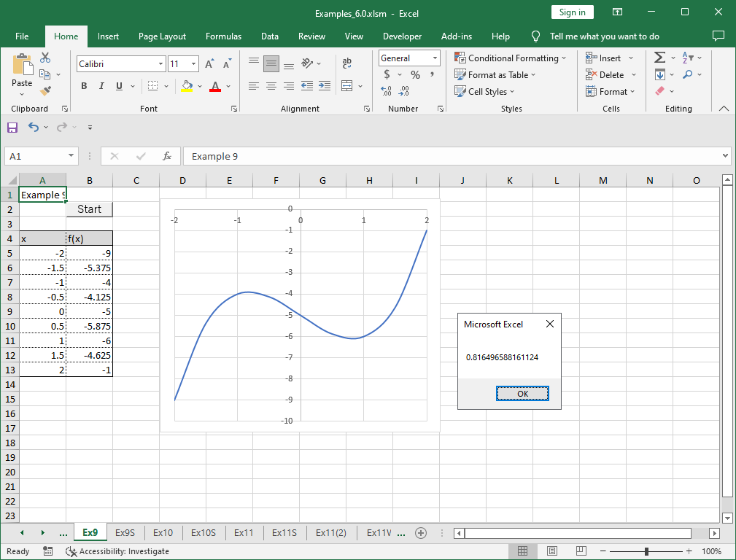Click the Insert Function fx icon
This screenshot has height=560, width=736.
point(167,156)
